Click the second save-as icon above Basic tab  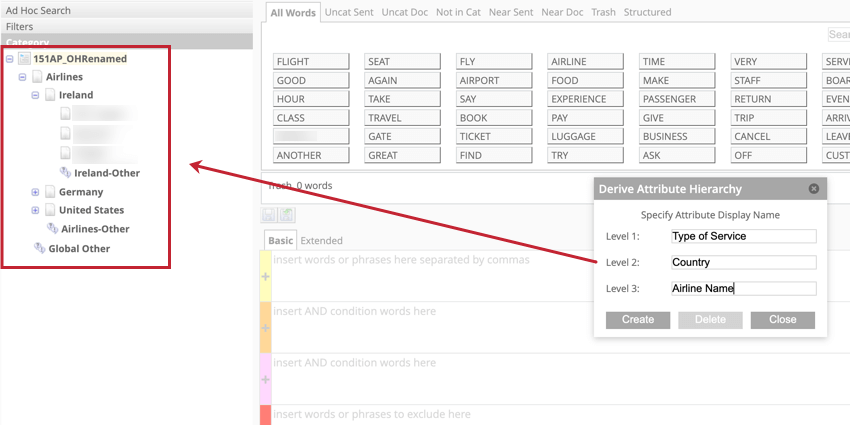[287, 215]
